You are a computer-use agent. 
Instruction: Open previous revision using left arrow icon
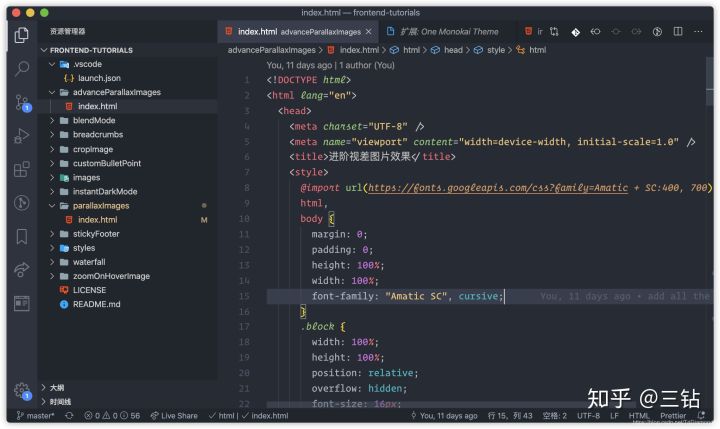click(596, 31)
